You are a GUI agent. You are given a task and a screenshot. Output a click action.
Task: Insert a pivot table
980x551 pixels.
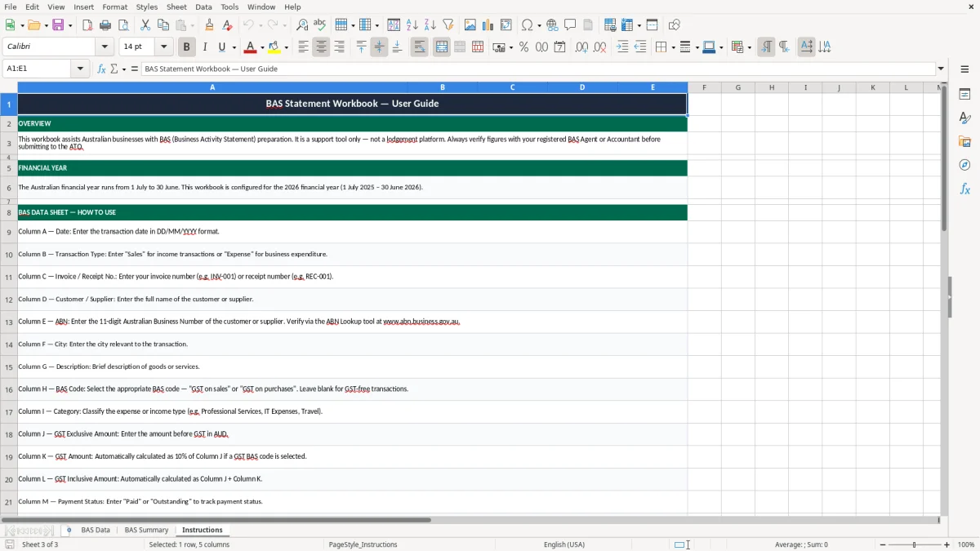pos(506,25)
